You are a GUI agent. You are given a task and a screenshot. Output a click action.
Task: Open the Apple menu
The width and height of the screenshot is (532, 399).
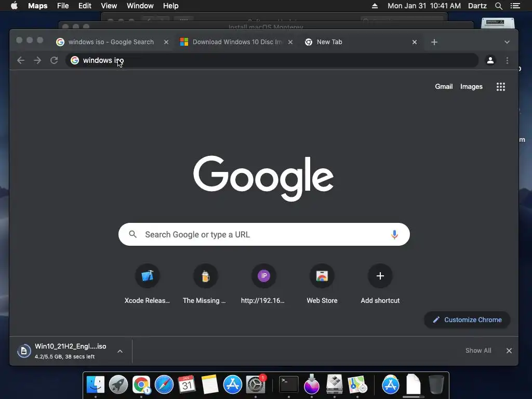coord(14,6)
